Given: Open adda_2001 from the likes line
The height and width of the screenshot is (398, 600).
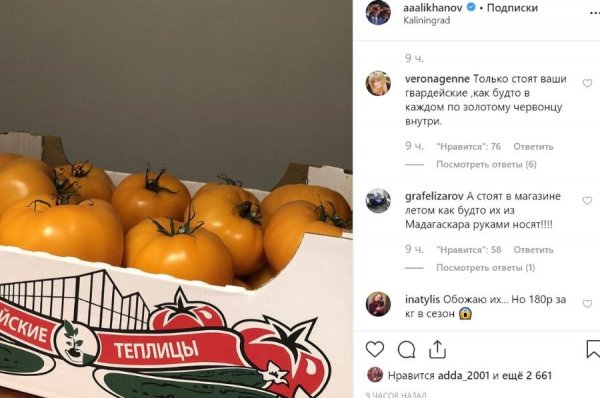Looking at the screenshot, I should 463,375.
